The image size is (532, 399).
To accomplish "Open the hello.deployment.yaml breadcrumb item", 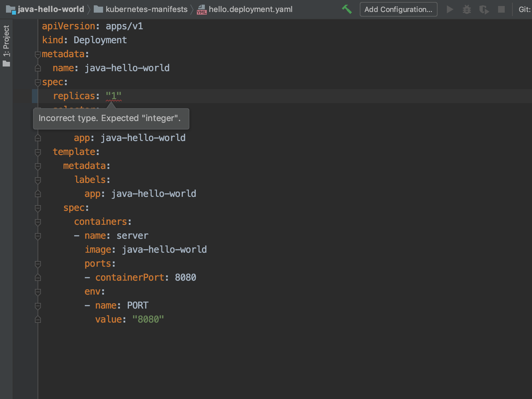I will coord(250,9).
